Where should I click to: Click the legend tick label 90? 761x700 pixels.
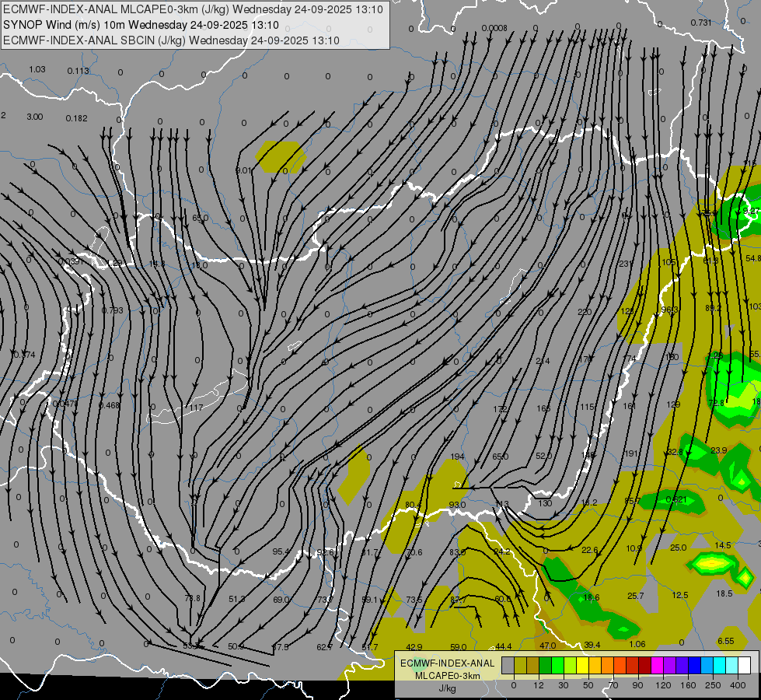tap(637, 685)
